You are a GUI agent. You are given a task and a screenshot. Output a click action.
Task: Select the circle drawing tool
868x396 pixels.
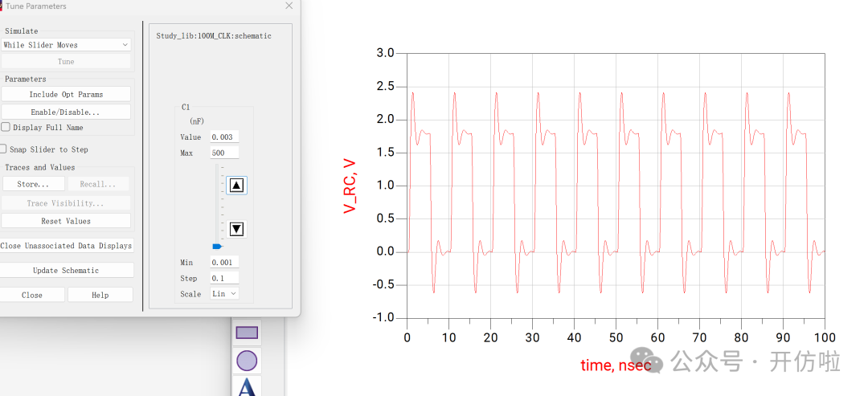pyautogui.click(x=247, y=361)
